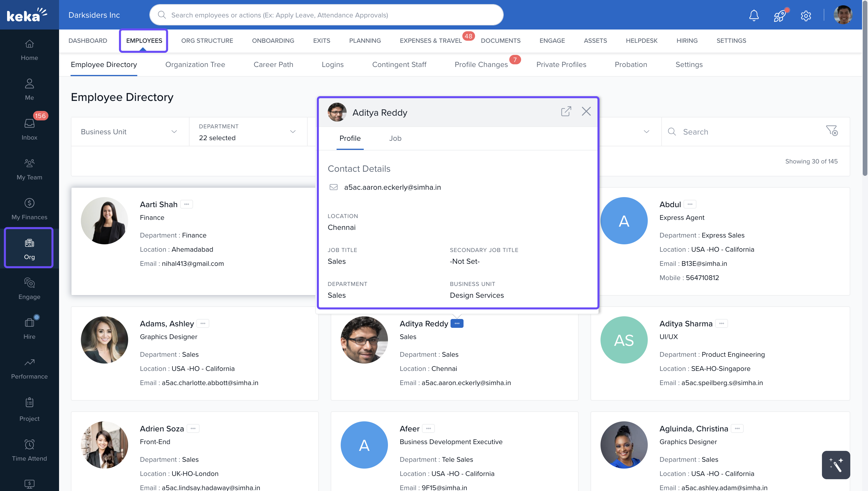This screenshot has width=868, height=491.
Task: Expand the dropdown left of Search
Action: click(x=646, y=132)
